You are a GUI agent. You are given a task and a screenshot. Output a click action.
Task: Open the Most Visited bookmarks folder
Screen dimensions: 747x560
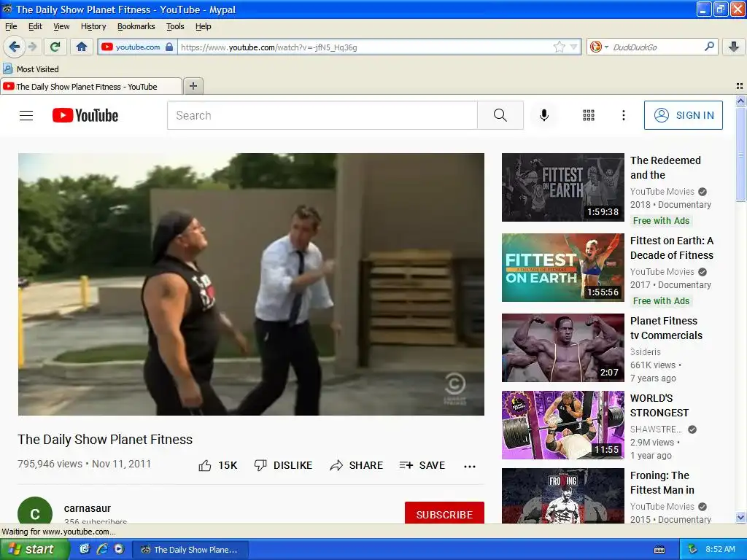click(x=31, y=69)
